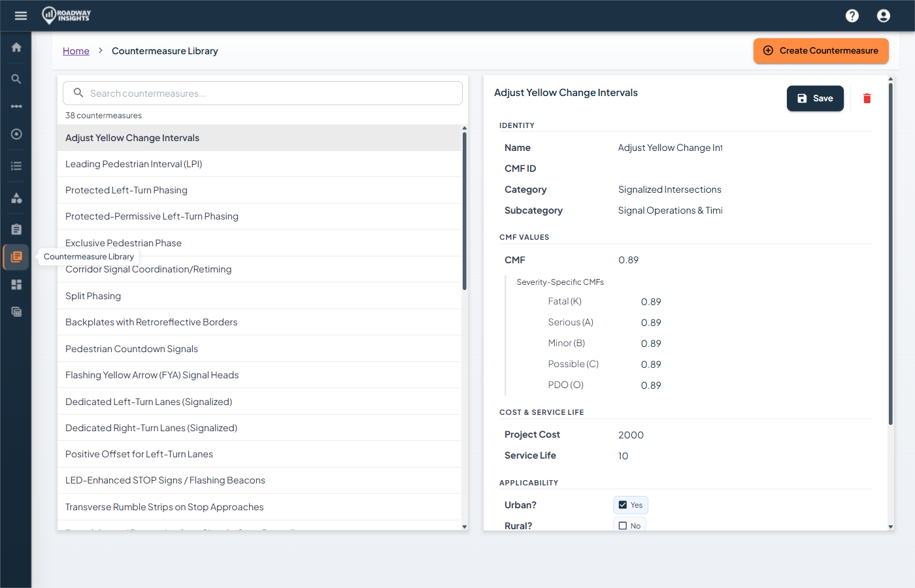Click into the search countermeasures field
915x588 pixels.
262,93
